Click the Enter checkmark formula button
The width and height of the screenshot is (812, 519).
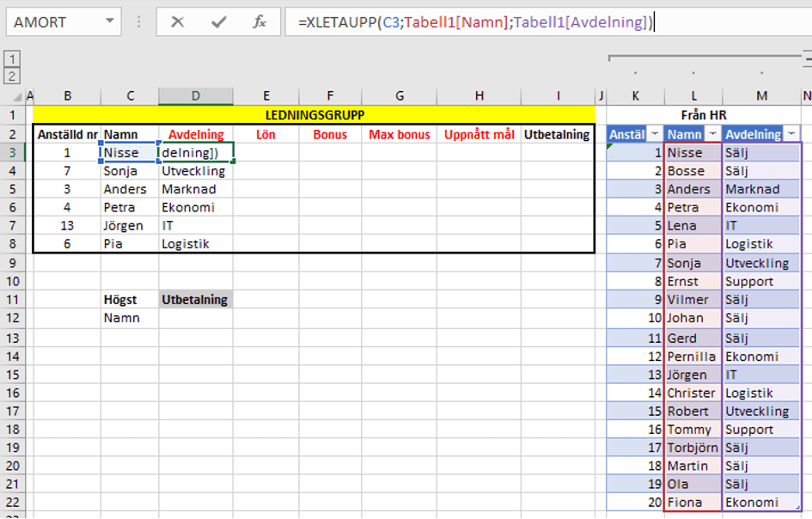click(218, 21)
